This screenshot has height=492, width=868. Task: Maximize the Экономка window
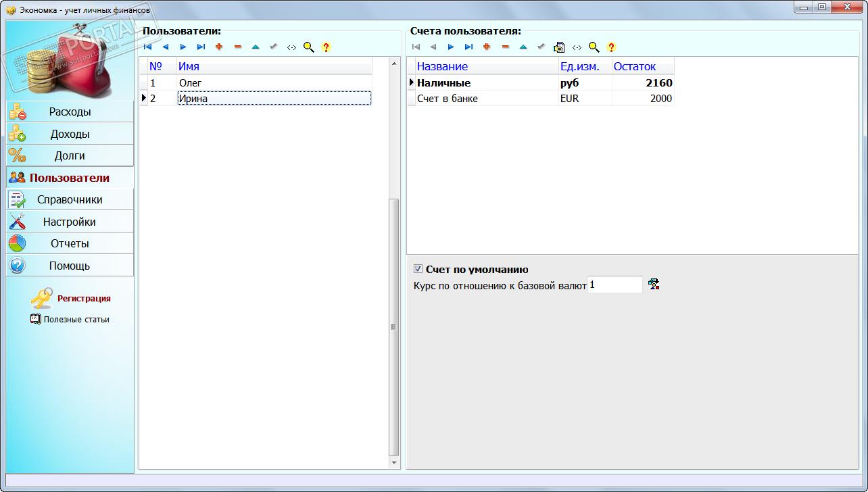click(822, 7)
